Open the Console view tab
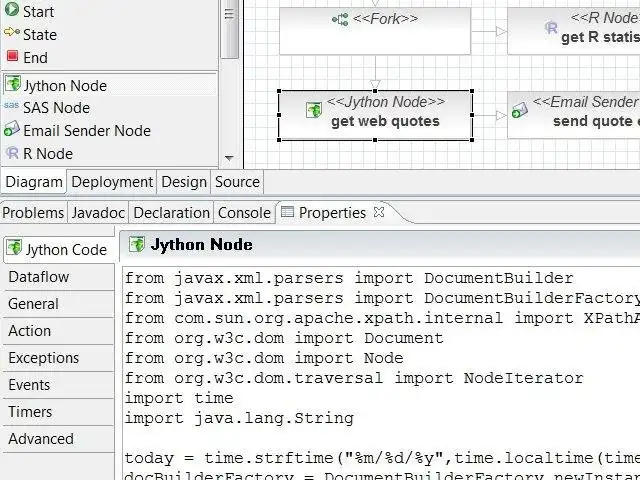Screen dimensions: 640x480 [244, 213]
